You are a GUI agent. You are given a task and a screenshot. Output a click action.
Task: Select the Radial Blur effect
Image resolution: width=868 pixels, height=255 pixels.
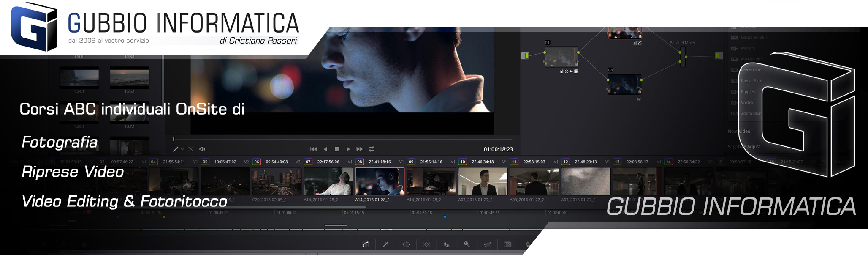[746, 81]
